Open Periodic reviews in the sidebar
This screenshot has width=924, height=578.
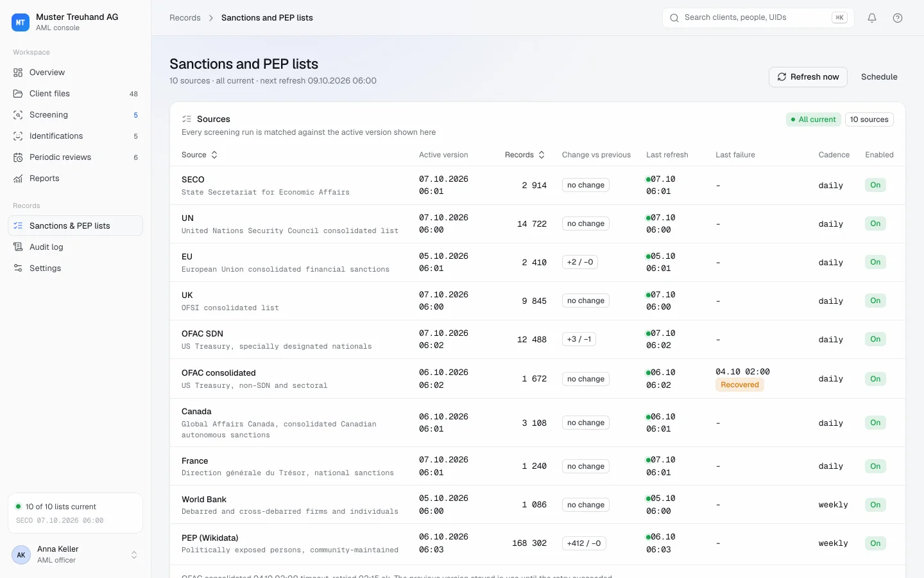(x=75, y=157)
